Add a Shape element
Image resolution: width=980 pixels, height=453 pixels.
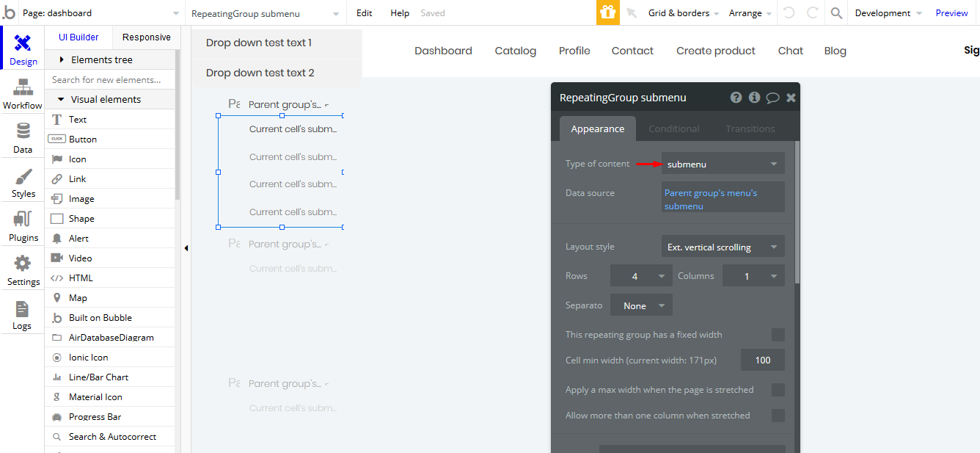(110, 219)
